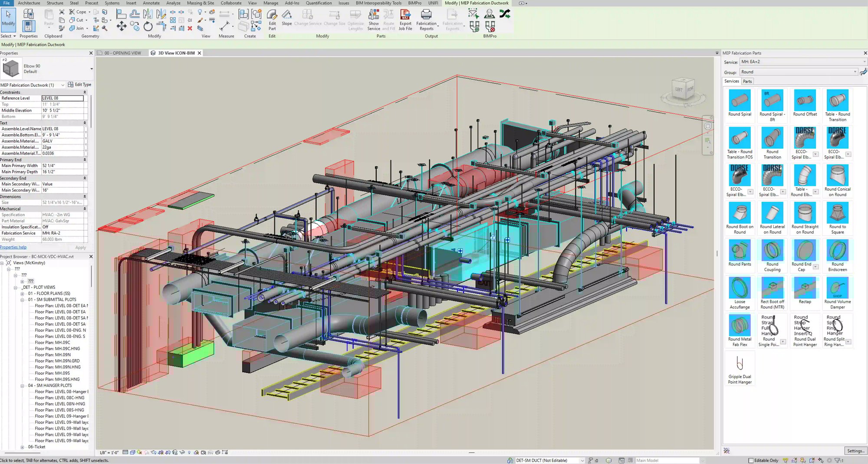Open the Architecture ribbon tab

(x=29, y=3)
